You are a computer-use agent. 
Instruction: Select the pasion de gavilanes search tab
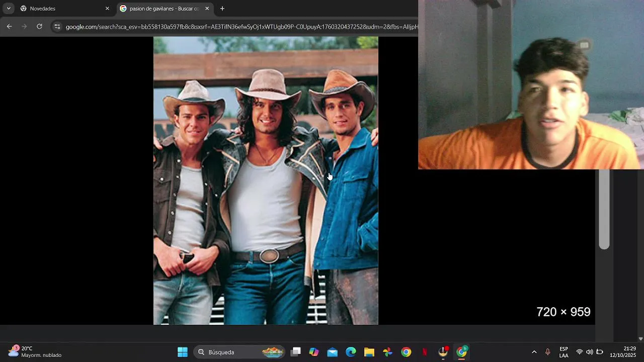click(165, 9)
